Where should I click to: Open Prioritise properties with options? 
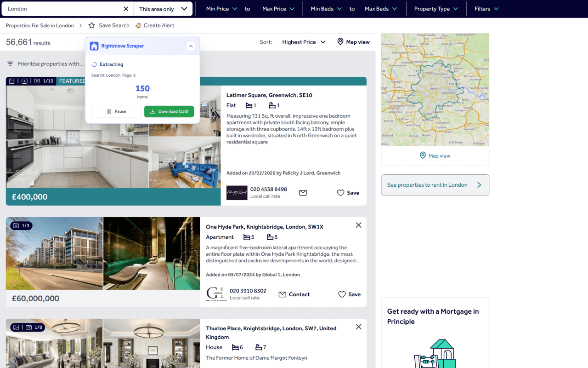pyautogui.click(x=45, y=64)
